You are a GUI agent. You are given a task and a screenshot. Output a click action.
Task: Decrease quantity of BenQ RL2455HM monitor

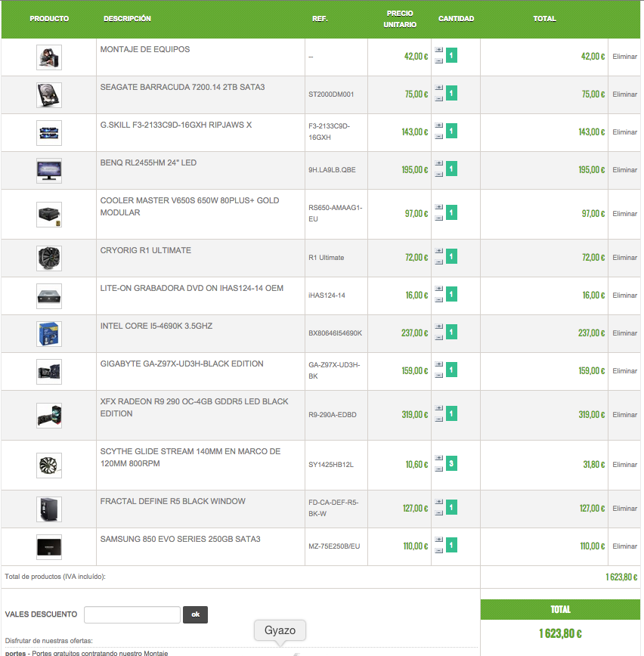438,175
